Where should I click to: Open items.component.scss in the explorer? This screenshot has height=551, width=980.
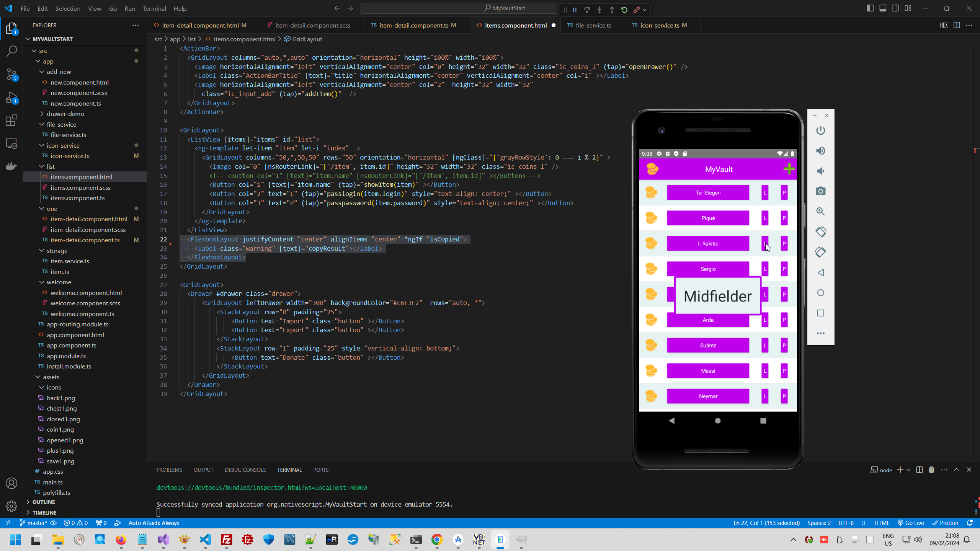click(x=80, y=187)
